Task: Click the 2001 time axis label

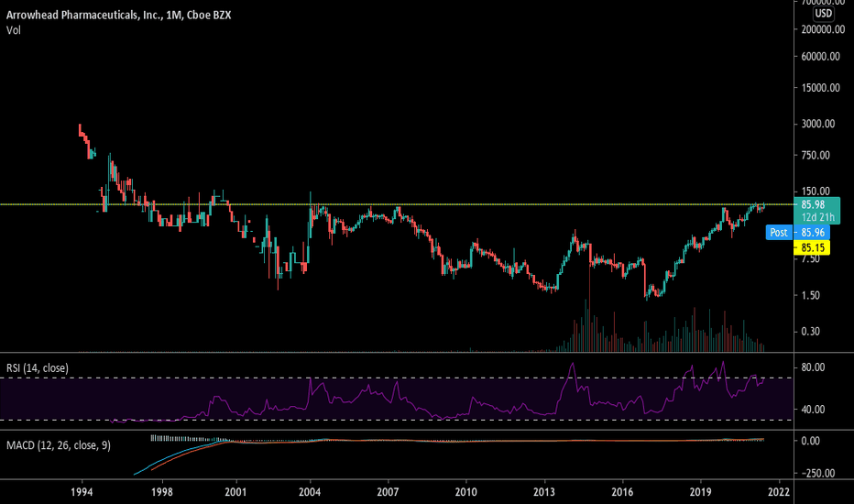Action: coord(235,492)
